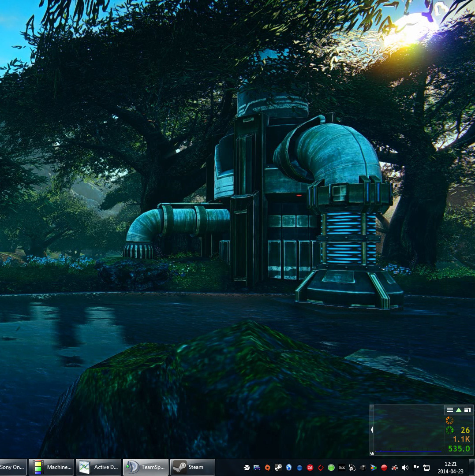475x476 pixels.
Task: Toggle the orange ring indicator in gadget
Action: point(449,420)
